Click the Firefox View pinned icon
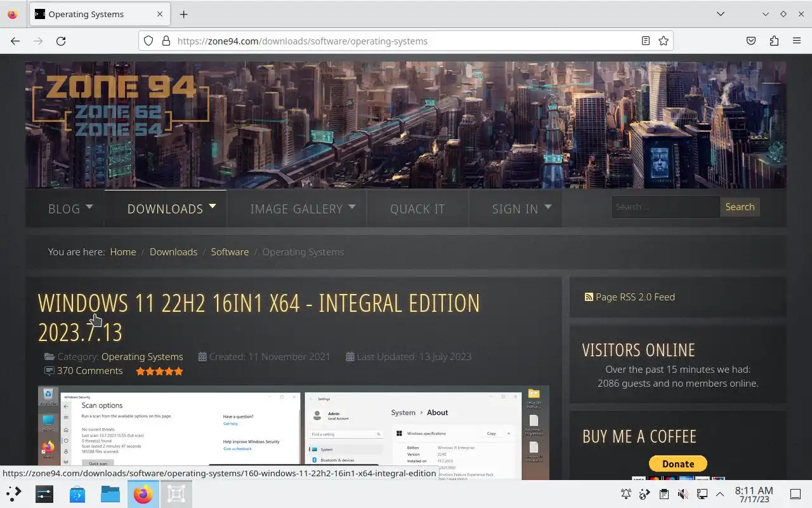Screen dimensions: 812x508 click(x=12, y=14)
